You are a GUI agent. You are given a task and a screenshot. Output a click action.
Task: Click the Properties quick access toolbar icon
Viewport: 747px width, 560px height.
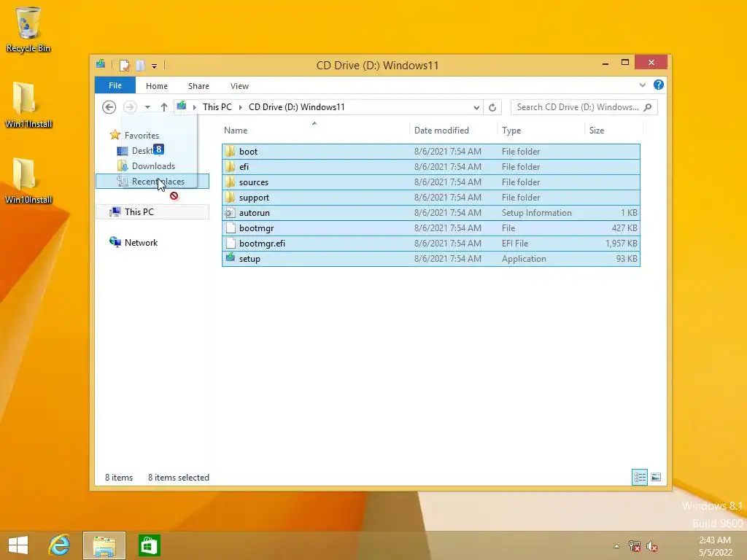click(x=124, y=65)
